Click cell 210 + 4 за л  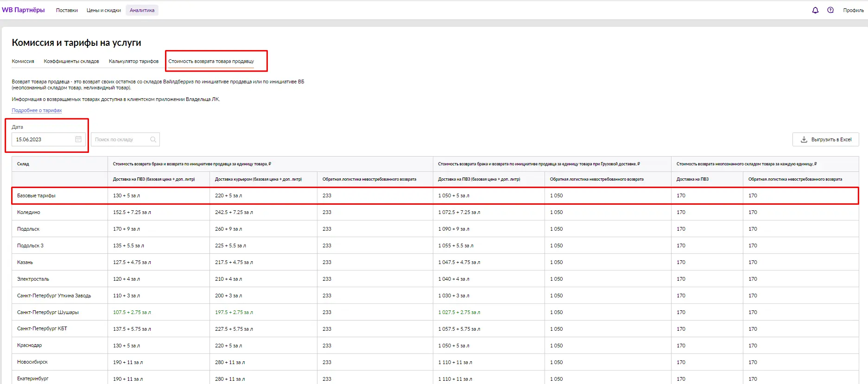(x=228, y=279)
